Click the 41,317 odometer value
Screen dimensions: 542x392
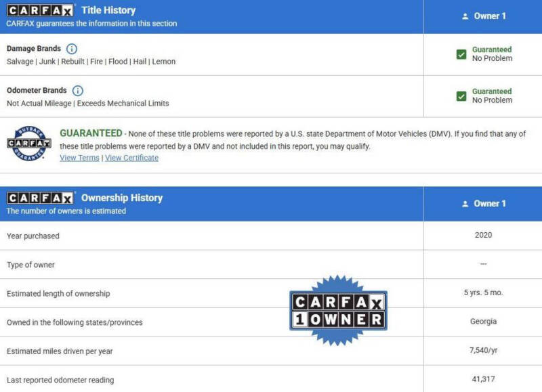(483, 379)
